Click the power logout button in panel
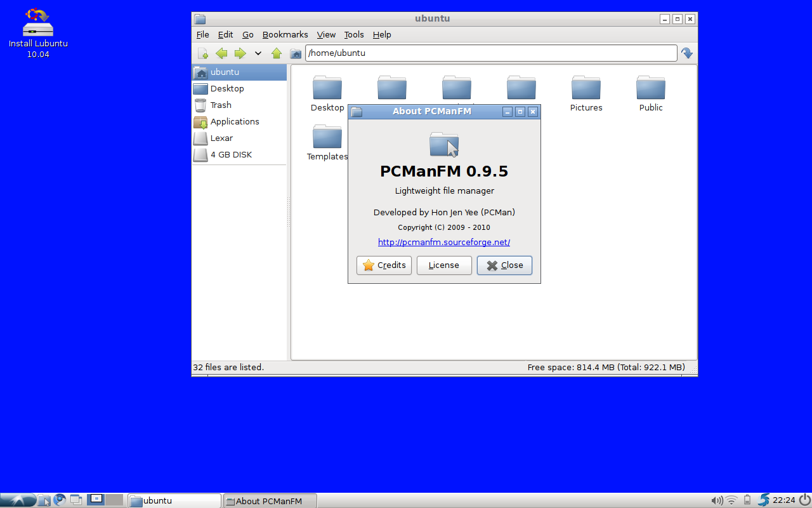The image size is (812, 508). point(804,500)
